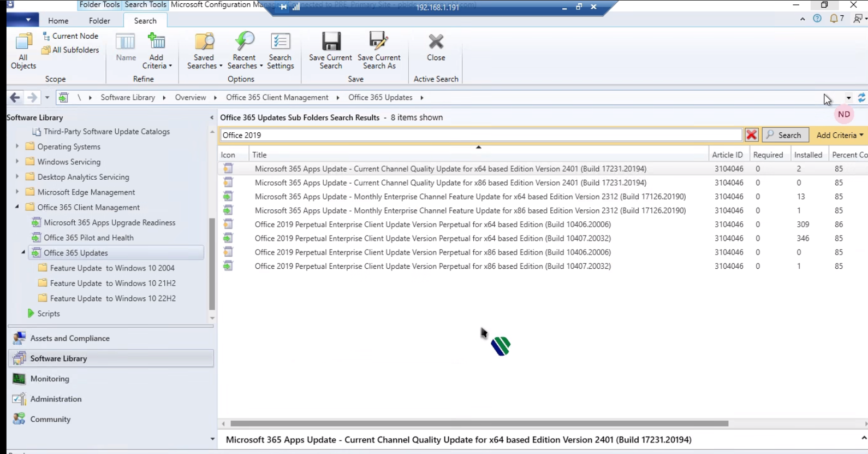The height and width of the screenshot is (454, 868).
Task: Select Software Library workspace
Action: pyautogui.click(x=111, y=358)
